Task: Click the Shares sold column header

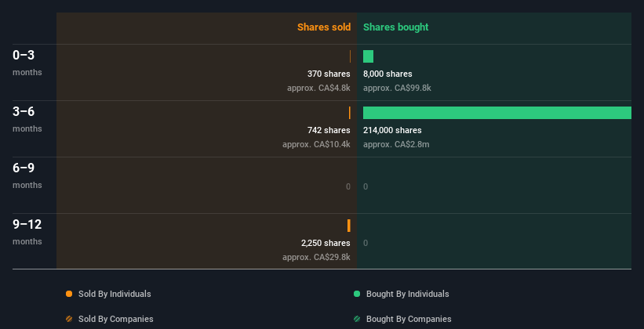Action: tap(324, 27)
